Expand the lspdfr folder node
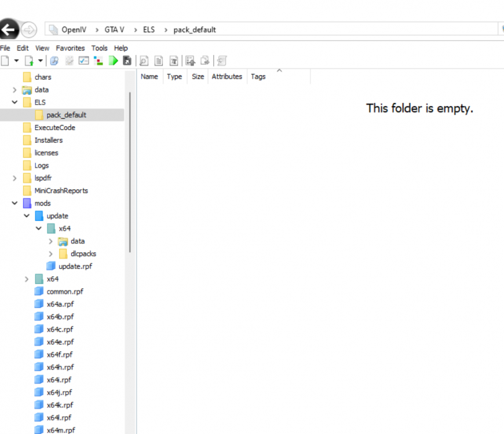 (14, 178)
